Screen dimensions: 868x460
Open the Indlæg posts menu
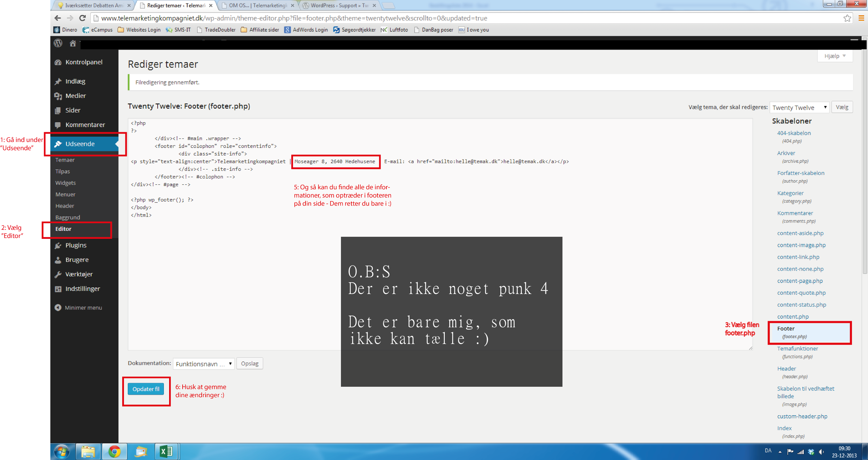tap(75, 81)
